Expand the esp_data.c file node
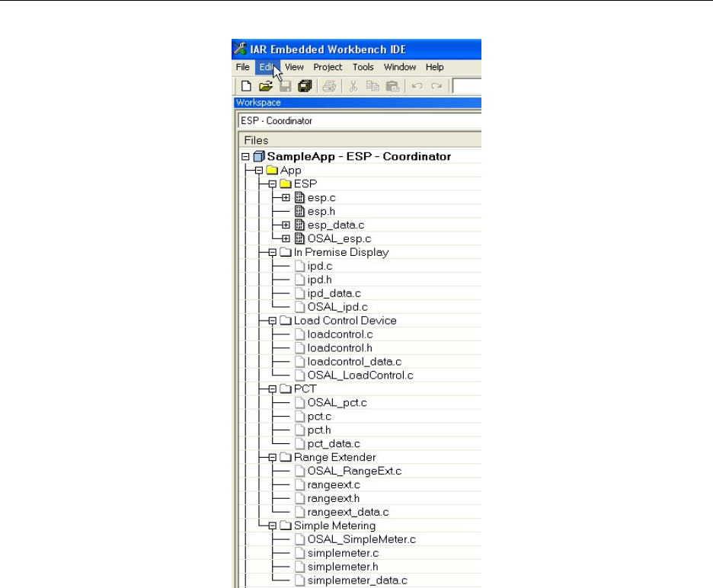Screen dimensions: 713x588 pos(286,225)
